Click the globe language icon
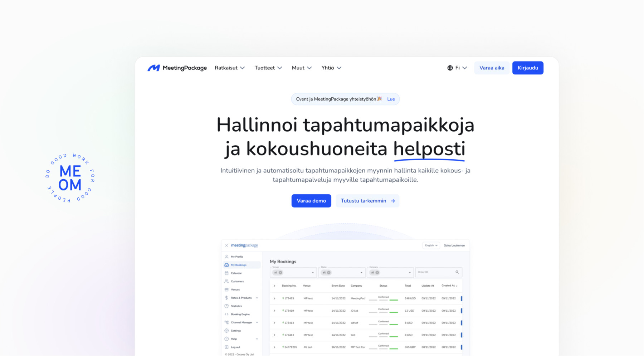Image resolution: width=644 pixels, height=356 pixels. [450, 68]
